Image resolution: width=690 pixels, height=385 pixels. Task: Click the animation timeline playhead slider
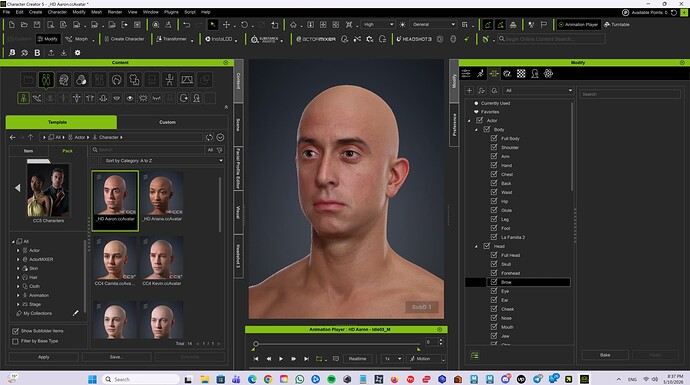point(256,344)
